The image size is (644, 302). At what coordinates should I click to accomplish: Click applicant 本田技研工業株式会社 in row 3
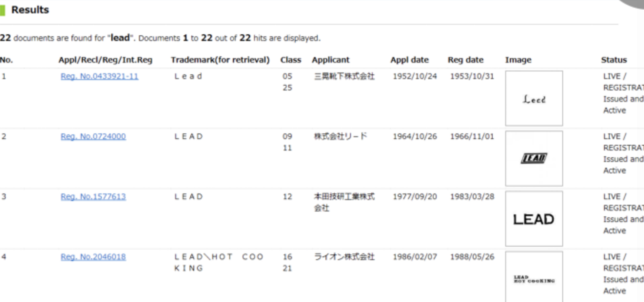tap(344, 202)
